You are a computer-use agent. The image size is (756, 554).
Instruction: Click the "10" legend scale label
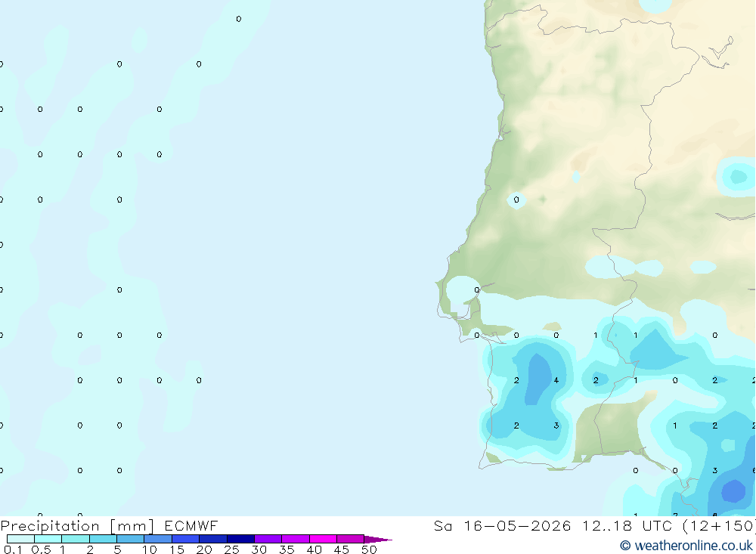150,549
